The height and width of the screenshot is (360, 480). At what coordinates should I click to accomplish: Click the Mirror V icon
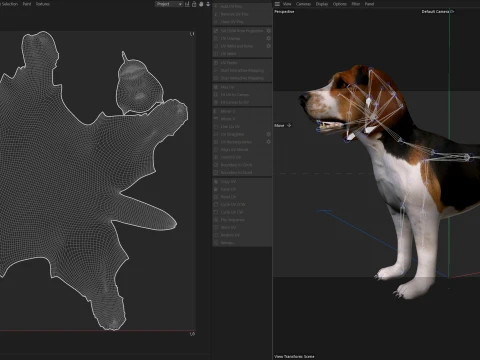216,119
